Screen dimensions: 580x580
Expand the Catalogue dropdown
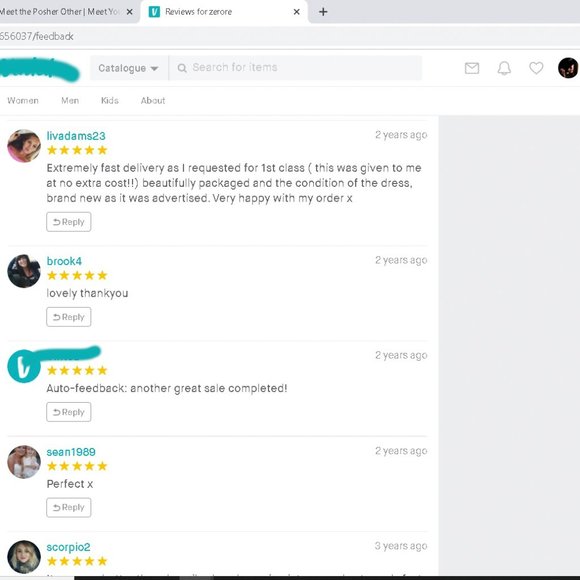tap(128, 68)
